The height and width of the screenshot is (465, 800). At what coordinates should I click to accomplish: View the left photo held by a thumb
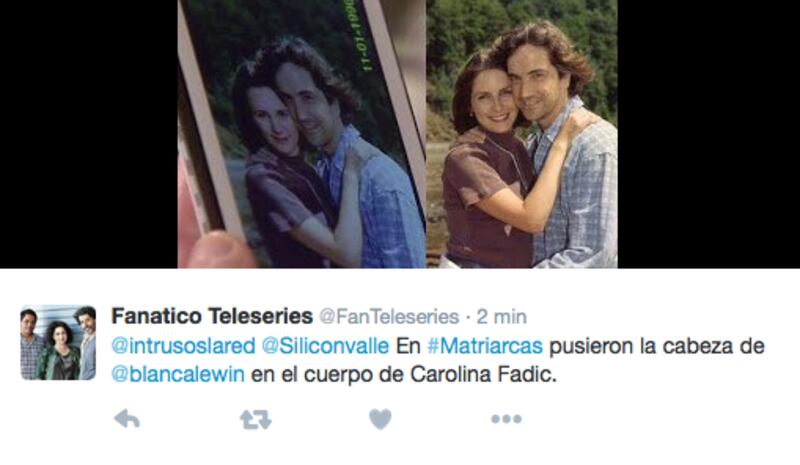[302, 134]
